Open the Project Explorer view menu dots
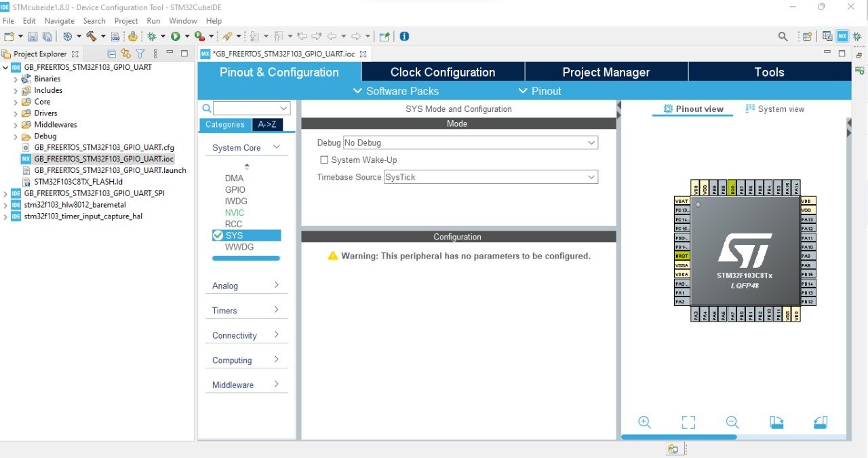 [155, 54]
